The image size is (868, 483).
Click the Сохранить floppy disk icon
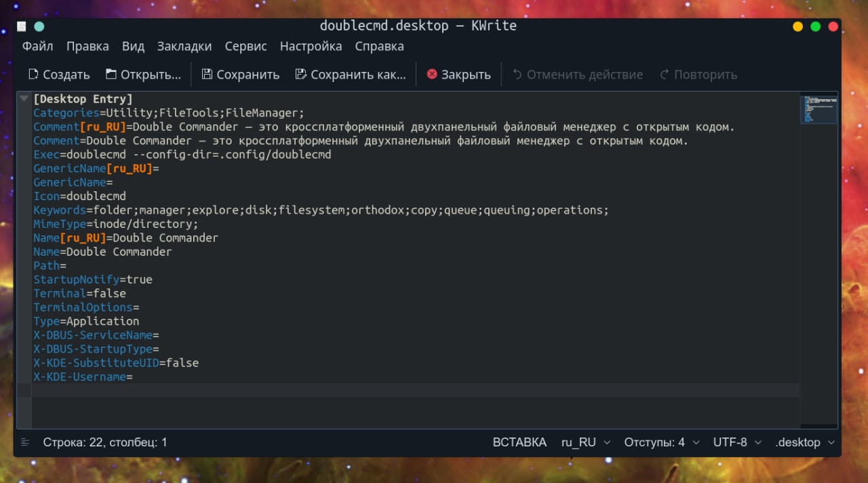pos(207,75)
